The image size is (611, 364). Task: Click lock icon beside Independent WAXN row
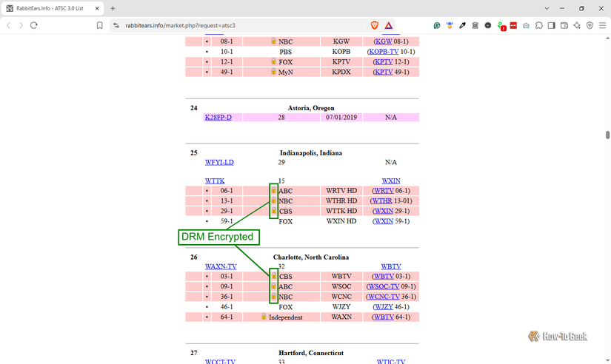[x=264, y=316]
